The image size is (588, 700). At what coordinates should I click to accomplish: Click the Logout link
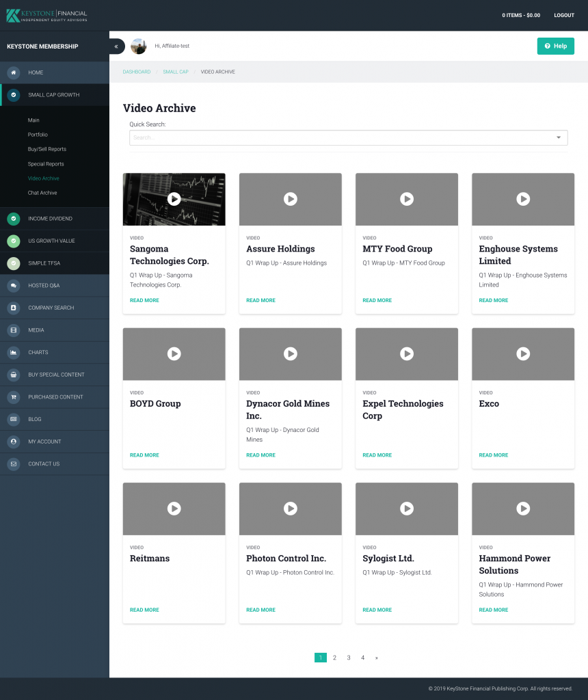tap(564, 15)
